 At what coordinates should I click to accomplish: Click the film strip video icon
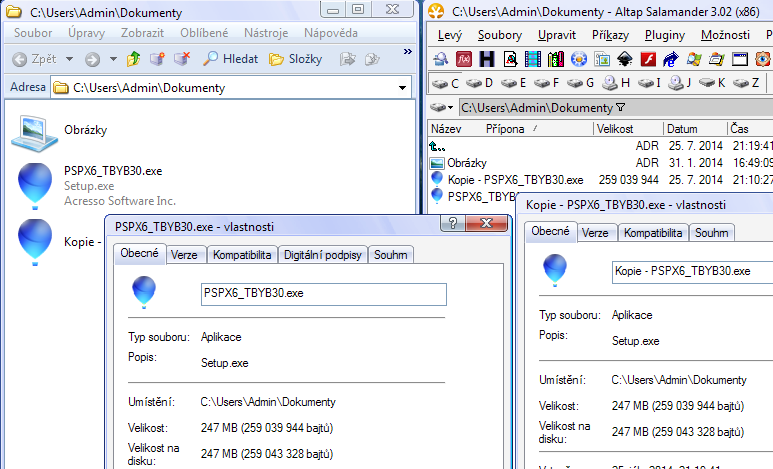click(533, 60)
